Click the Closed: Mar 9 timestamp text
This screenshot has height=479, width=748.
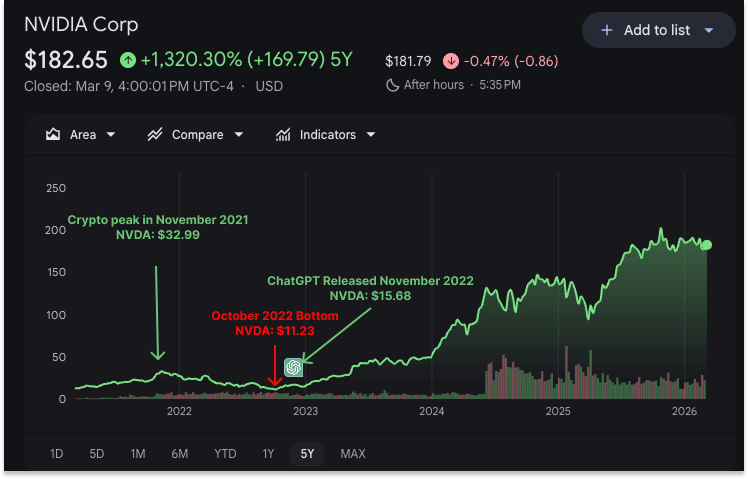(x=129, y=86)
